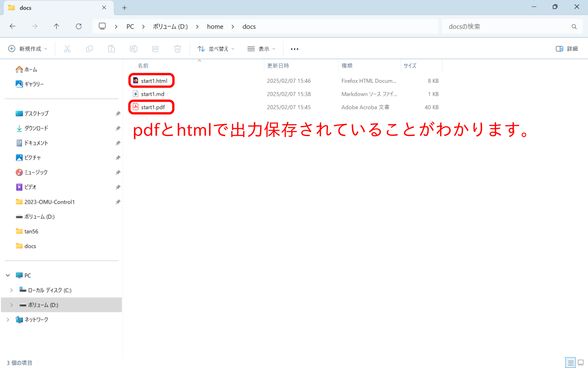Toggle the 詳細 details pane
588x368 pixels.
pos(566,48)
